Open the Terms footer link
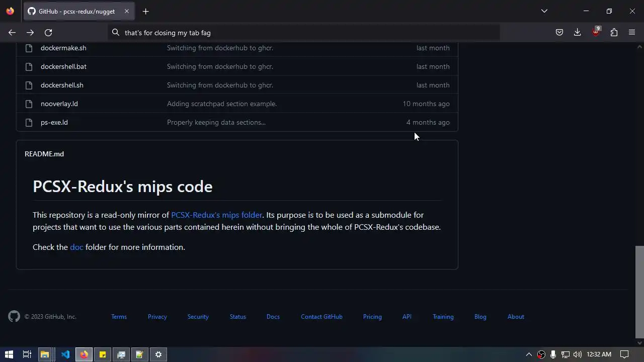Image resolution: width=644 pixels, height=362 pixels. click(119, 317)
